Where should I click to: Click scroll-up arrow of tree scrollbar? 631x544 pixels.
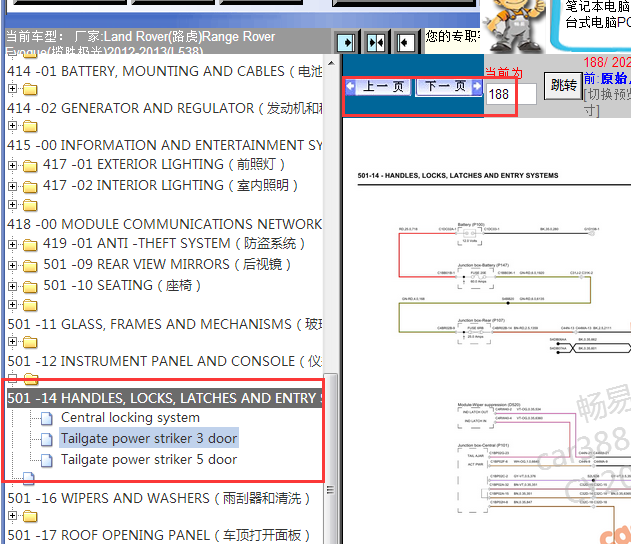(x=331, y=63)
